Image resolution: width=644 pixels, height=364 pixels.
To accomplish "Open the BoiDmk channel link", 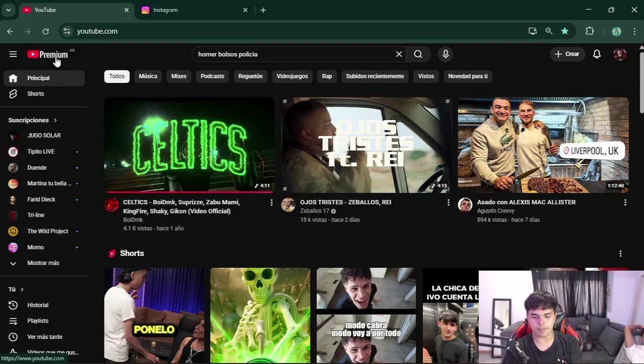I will [133, 220].
